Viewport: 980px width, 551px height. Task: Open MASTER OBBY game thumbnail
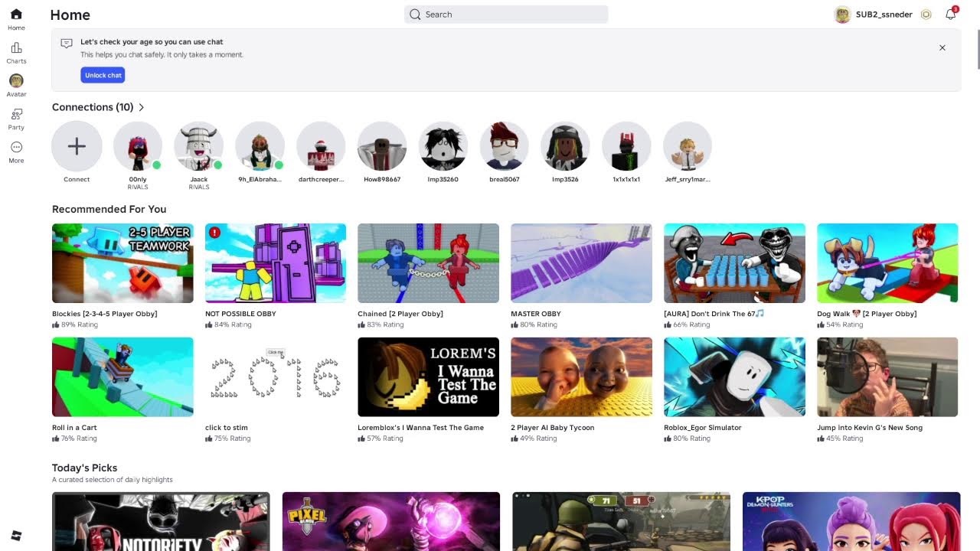581,263
